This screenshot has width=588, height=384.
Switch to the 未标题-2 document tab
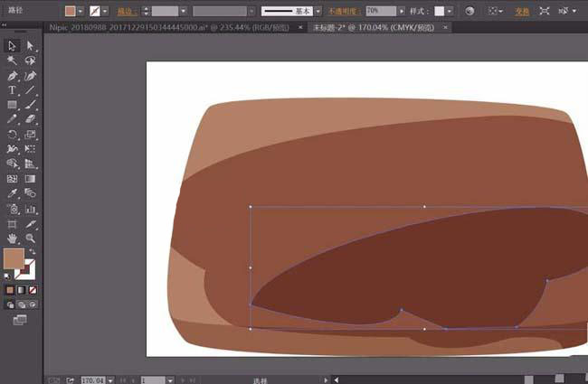pyautogui.click(x=370, y=27)
